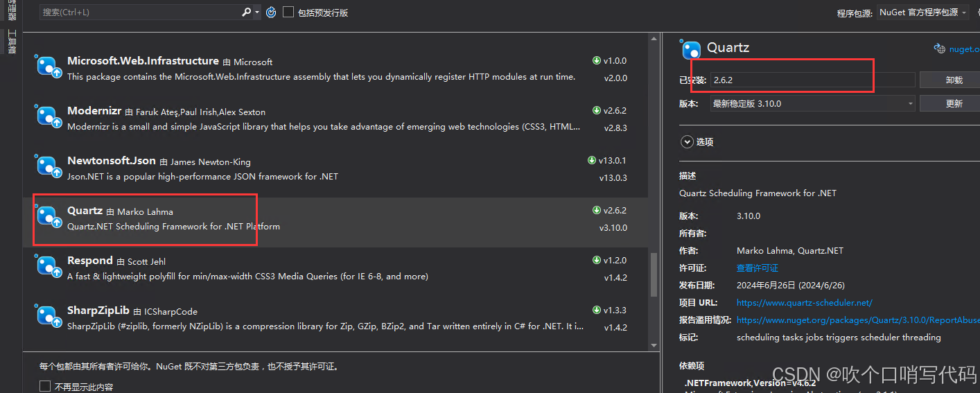980x393 pixels.
Task: Open the quartz-scheduler.net project URL
Action: [x=805, y=303]
